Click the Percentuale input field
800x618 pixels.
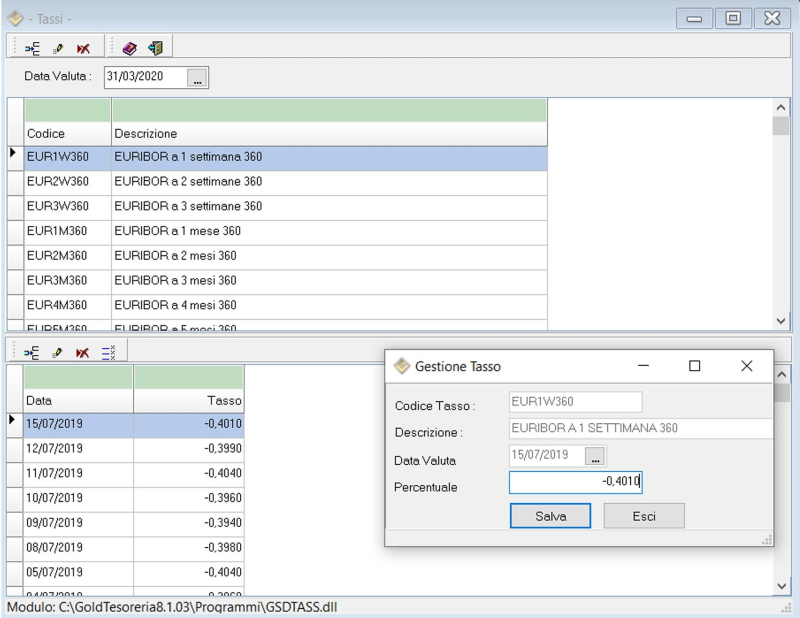click(x=576, y=482)
